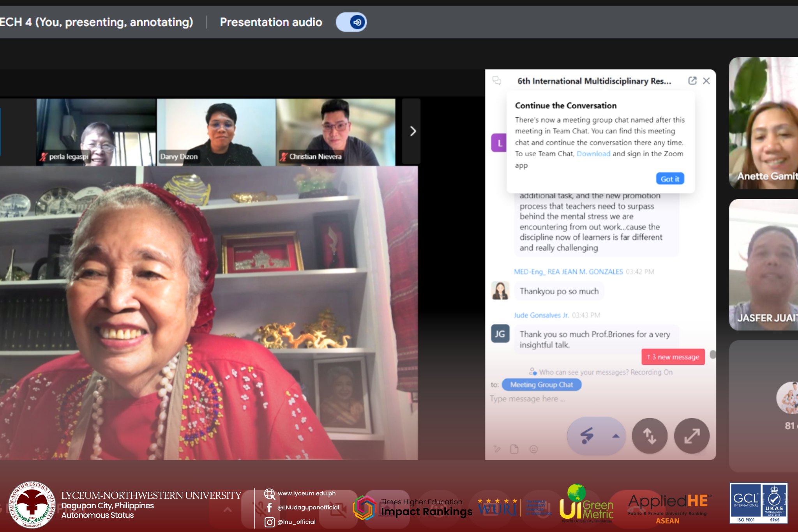798x532 pixels.
Task: Click the up-down swap arrows button
Action: (649, 436)
